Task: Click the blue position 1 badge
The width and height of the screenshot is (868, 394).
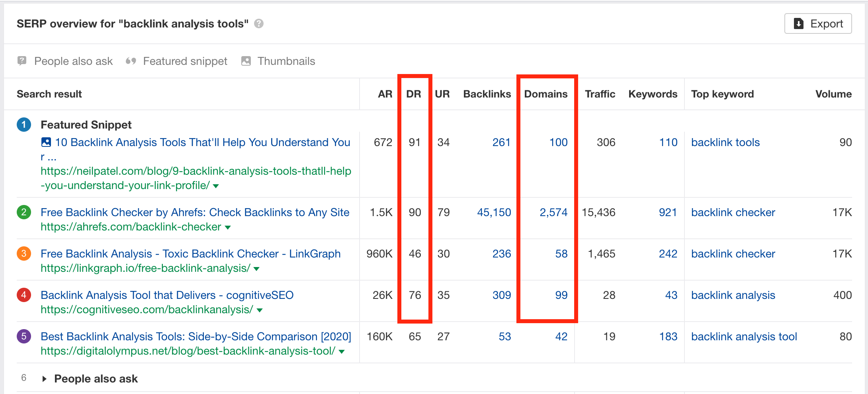Action: (x=24, y=125)
